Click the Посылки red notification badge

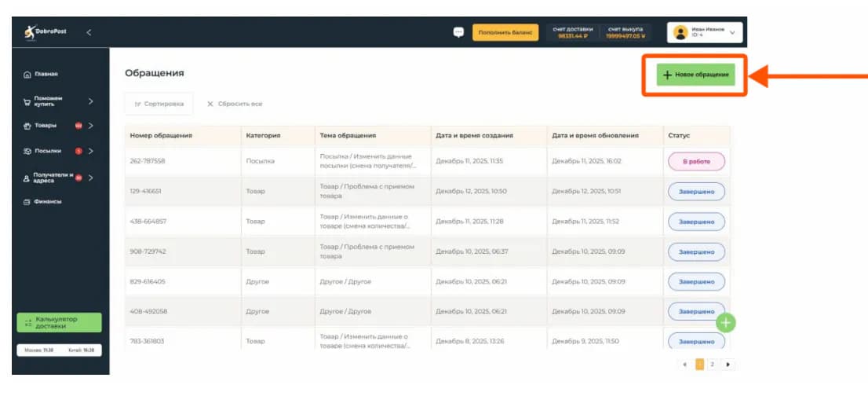(x=78, y=151)
